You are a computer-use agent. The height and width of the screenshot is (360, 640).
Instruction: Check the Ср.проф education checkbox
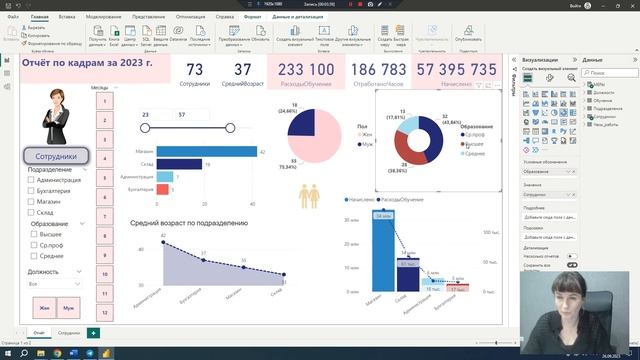pyautogui.click(x=34, y=245)
